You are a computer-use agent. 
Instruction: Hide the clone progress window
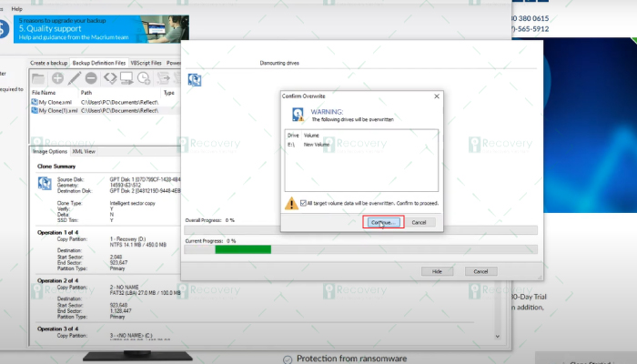pyautogui.click(x=437, y=271)
